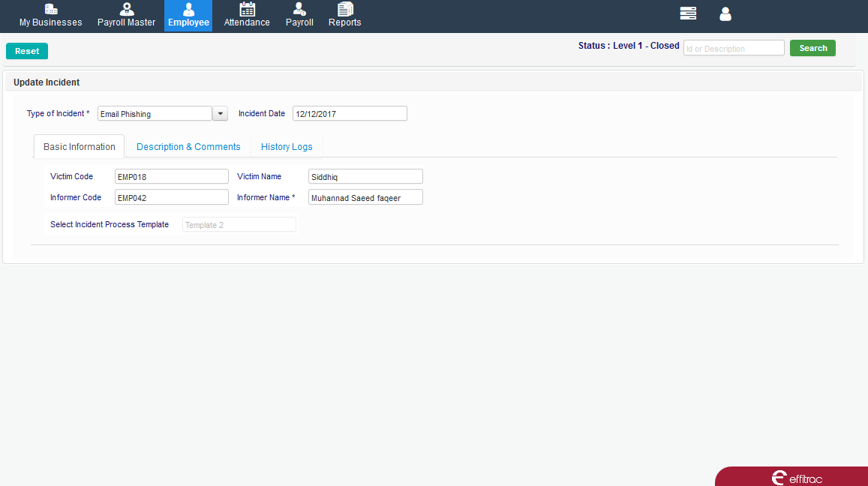The height and width of the screenshot is (486, 868).
Task: Click the Email Phishing combo box field
Action: (155, 113)
